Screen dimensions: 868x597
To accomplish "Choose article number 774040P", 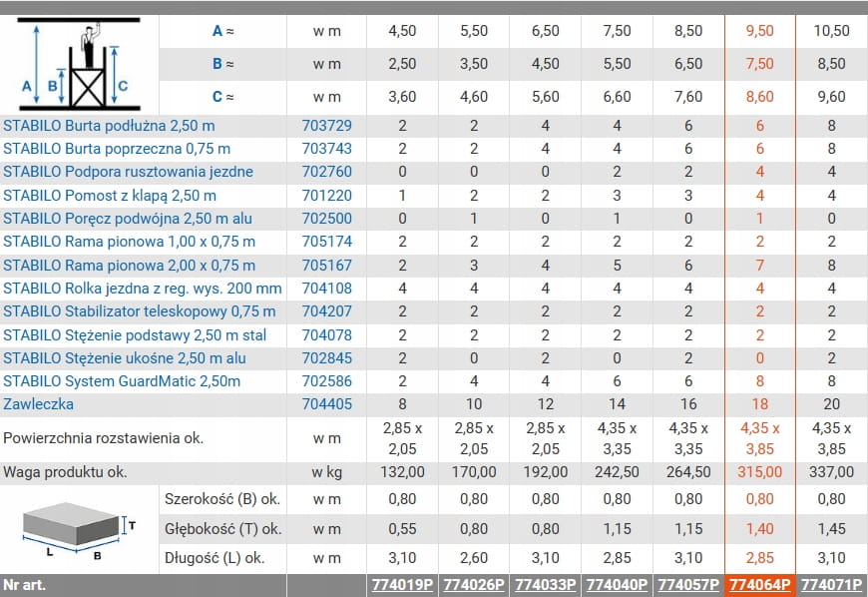I will [617, 585].
